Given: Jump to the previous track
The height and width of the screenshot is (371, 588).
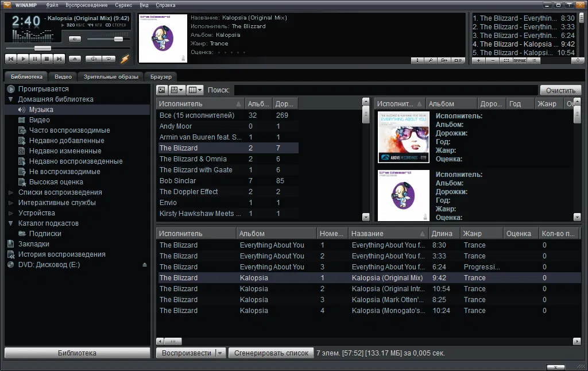Looking at the screenshot, I should click(x=11, y=59).
